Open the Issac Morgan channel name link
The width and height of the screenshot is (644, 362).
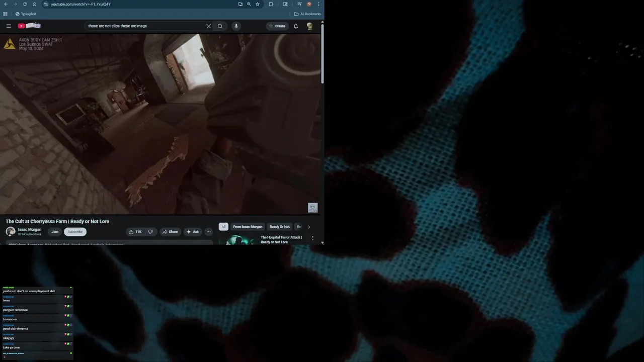click(30, 230)
